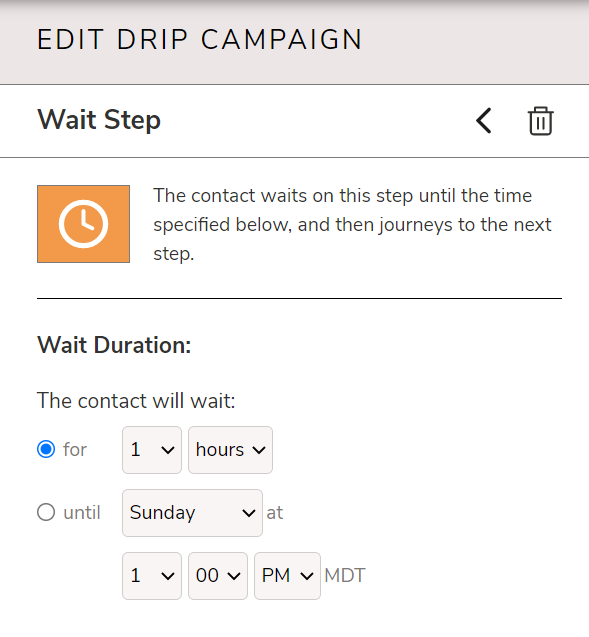
Task: Click the MDT timezone label
Action: pos(345,576)
